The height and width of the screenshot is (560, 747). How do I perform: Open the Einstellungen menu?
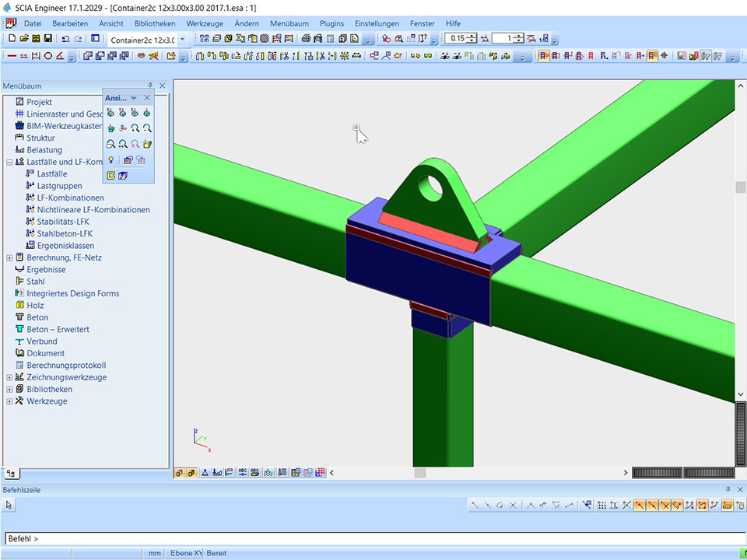point(377,23)
